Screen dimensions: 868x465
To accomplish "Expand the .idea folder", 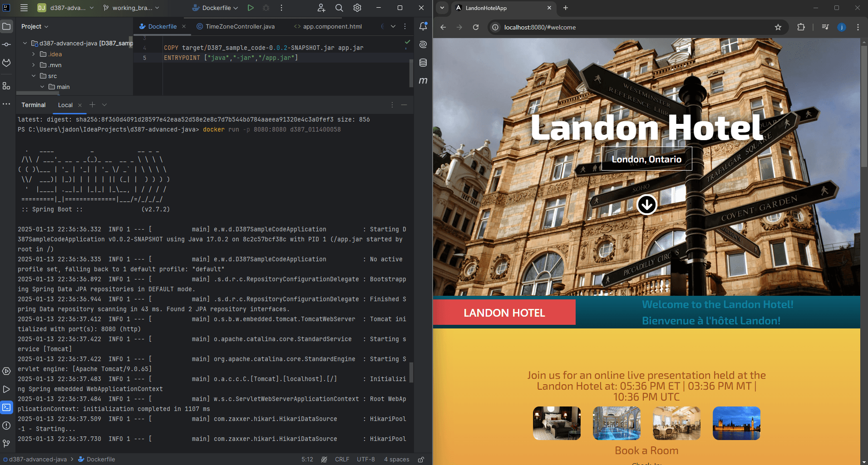I will pyautogui.click(x=34, y=54).
